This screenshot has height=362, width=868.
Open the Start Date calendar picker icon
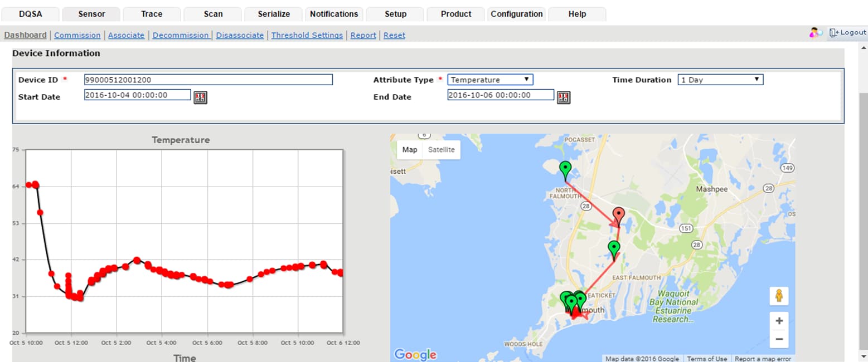click(x=200, y=97)
